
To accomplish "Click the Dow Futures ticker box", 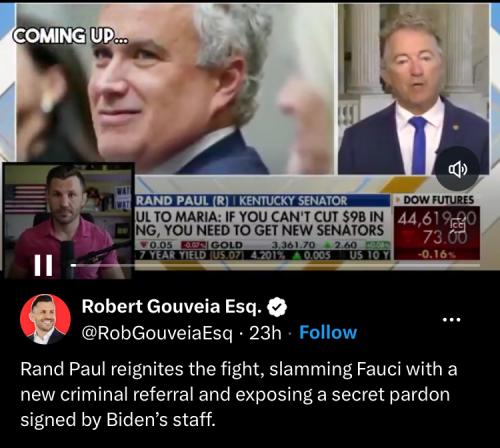I will (x=437, y=227).
